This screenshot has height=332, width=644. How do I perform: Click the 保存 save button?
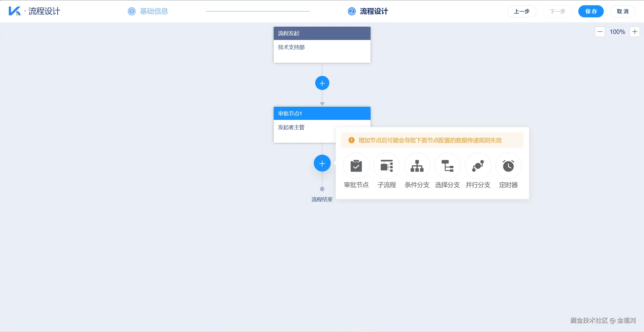591,11
